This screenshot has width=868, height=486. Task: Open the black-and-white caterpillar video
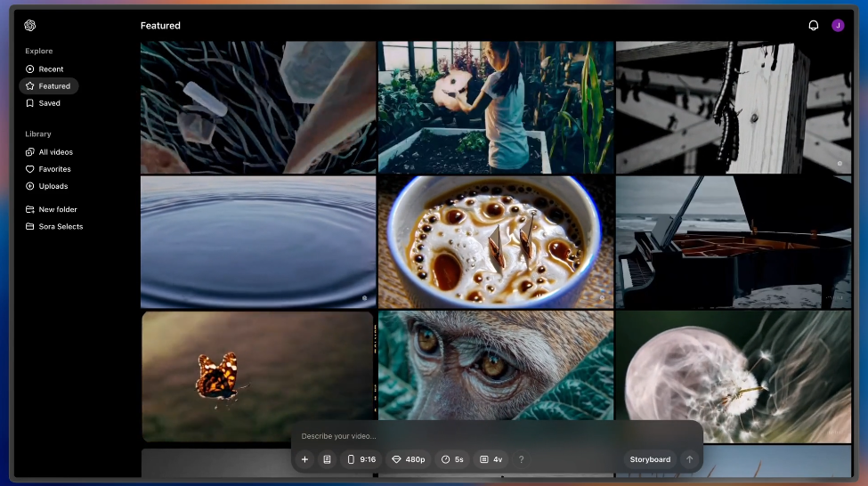734,108
